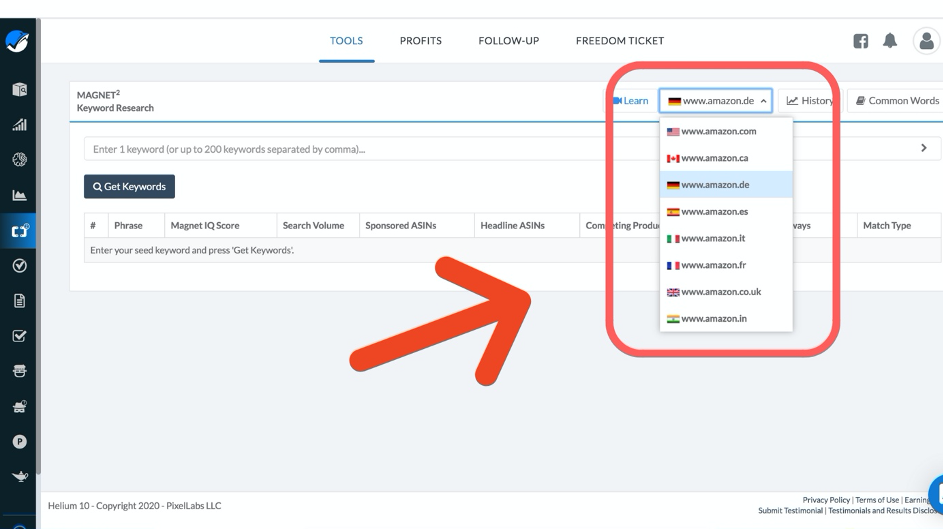Open the brain Cerebro sidebar icon

(x=19, y=159)
